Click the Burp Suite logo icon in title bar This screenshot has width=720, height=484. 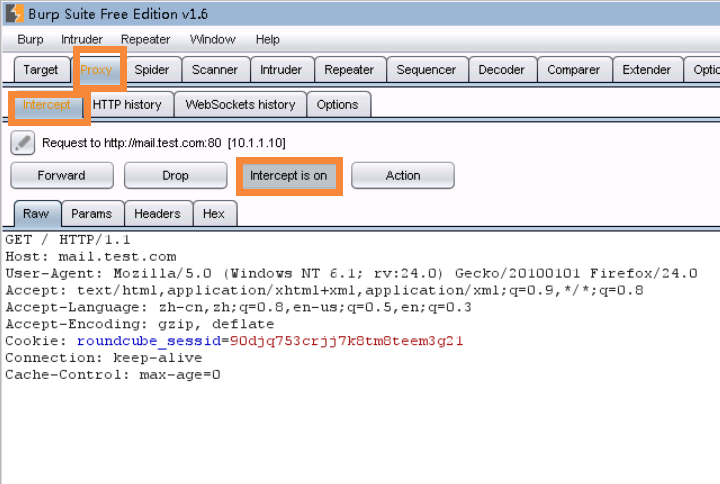(x=14, y=13)
